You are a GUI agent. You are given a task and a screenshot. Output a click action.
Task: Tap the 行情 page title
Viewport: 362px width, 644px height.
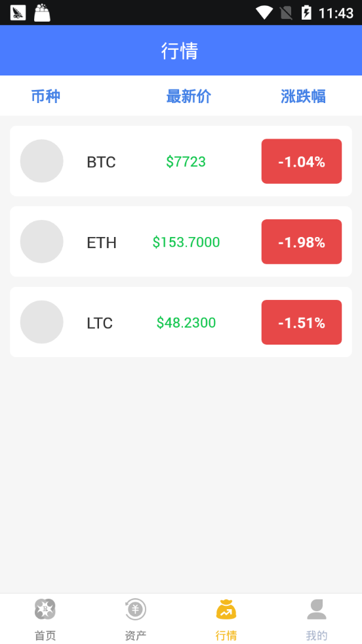[180, 51]
